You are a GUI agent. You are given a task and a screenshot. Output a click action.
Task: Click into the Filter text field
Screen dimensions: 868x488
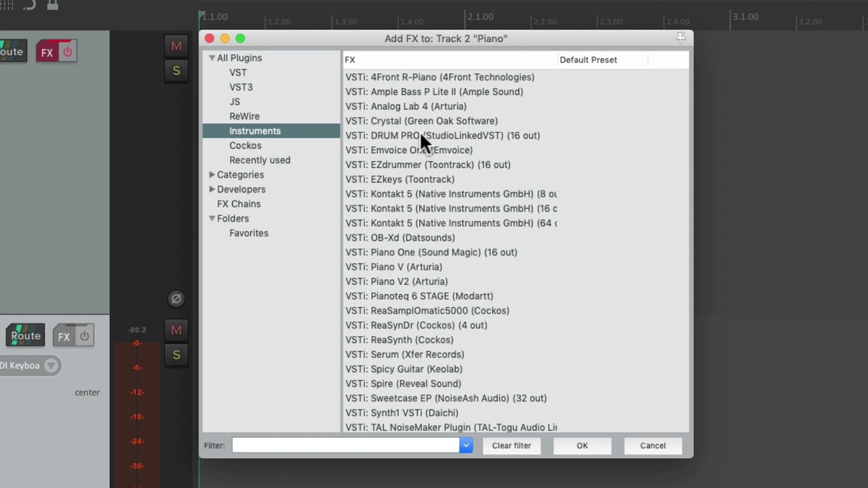coord(346,445)
